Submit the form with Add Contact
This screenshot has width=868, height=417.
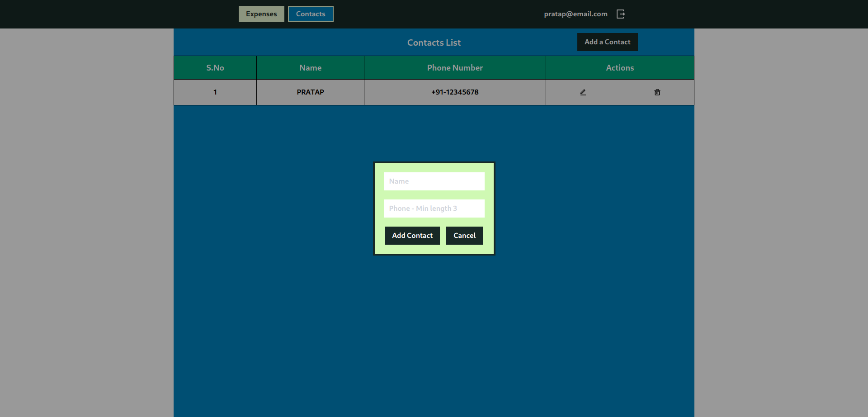point(412,236)
